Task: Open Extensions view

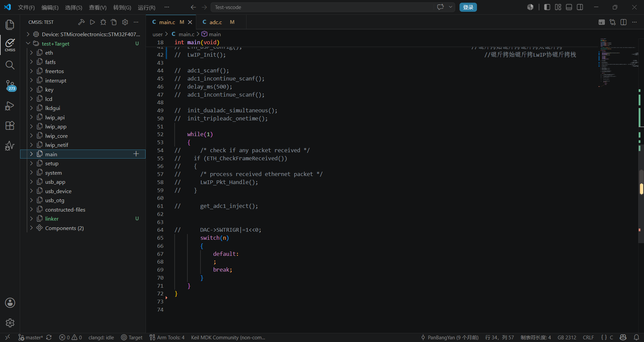Action: point(10,126)
